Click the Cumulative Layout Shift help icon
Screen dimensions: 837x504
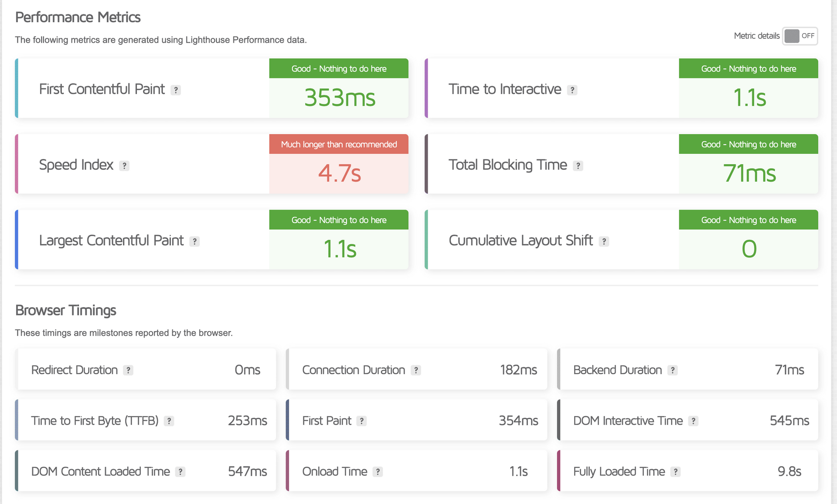[604, 241]
